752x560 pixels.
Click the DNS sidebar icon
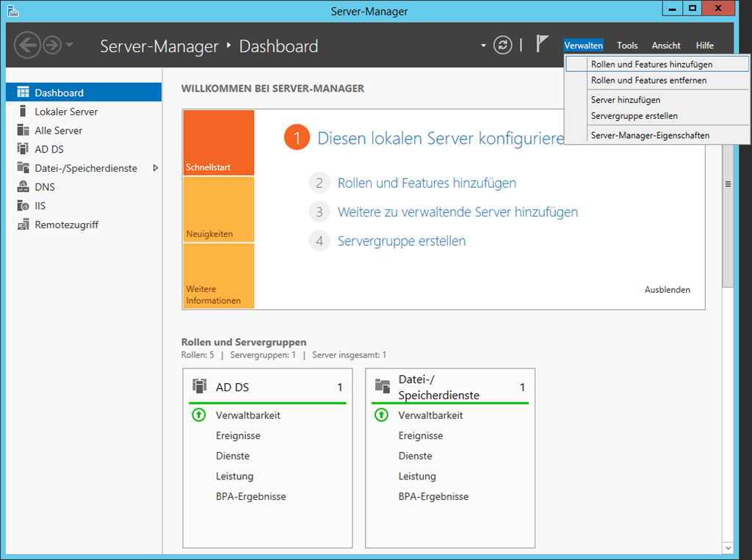pos(23,186)
